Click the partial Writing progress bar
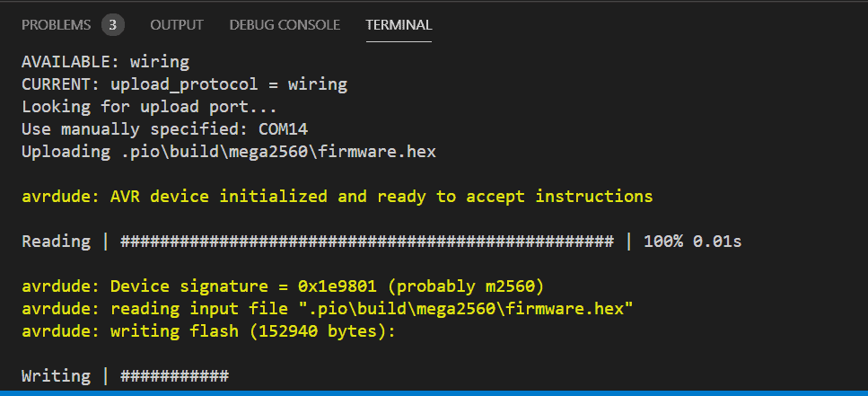This screenshot has width=868, height=396. [x=174, y=376]
